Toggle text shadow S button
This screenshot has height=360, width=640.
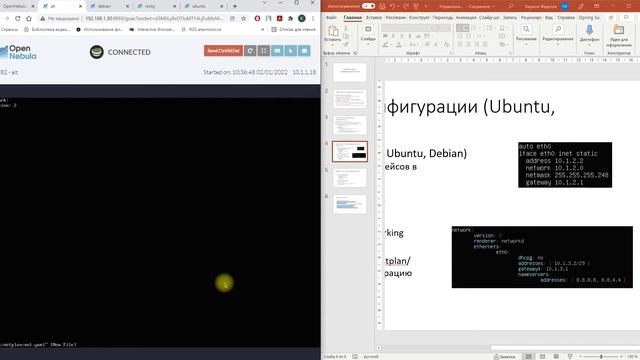coord(410,36)
